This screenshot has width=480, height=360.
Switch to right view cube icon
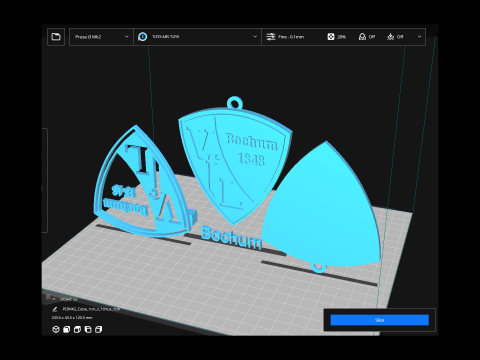click(x=98, y=329)
